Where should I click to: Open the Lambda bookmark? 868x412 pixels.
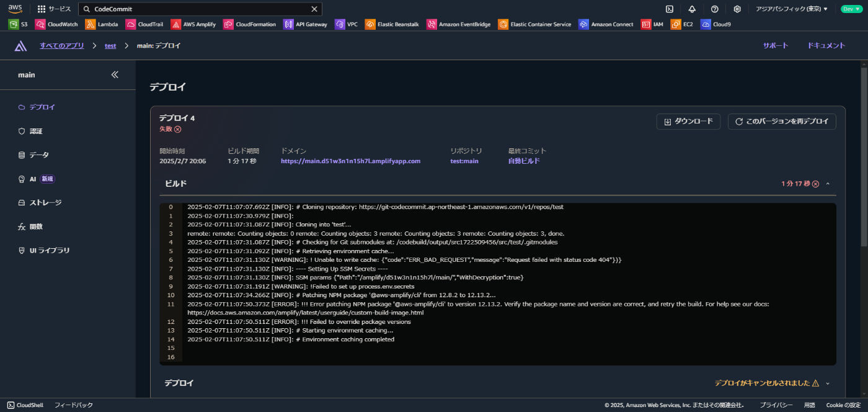(102, 24)
